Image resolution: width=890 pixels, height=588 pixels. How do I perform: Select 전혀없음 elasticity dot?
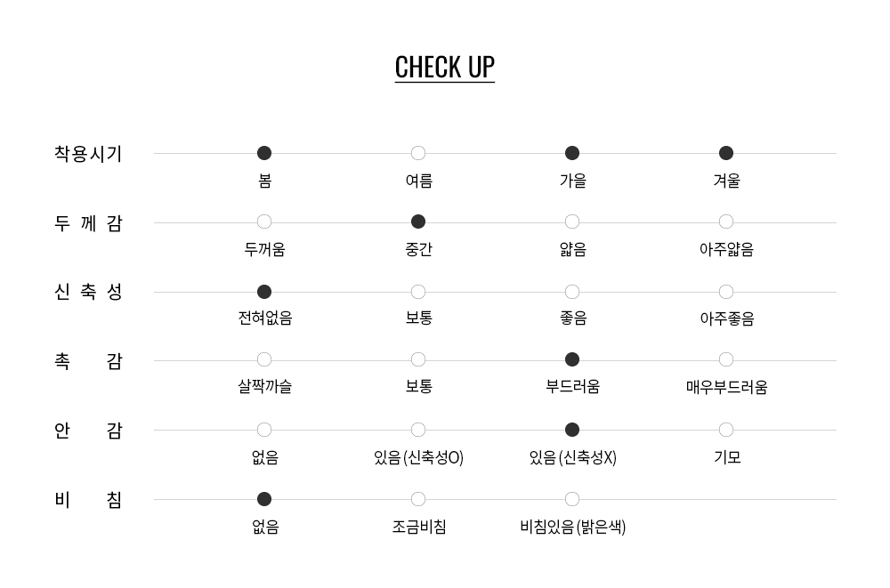(264, 292)
